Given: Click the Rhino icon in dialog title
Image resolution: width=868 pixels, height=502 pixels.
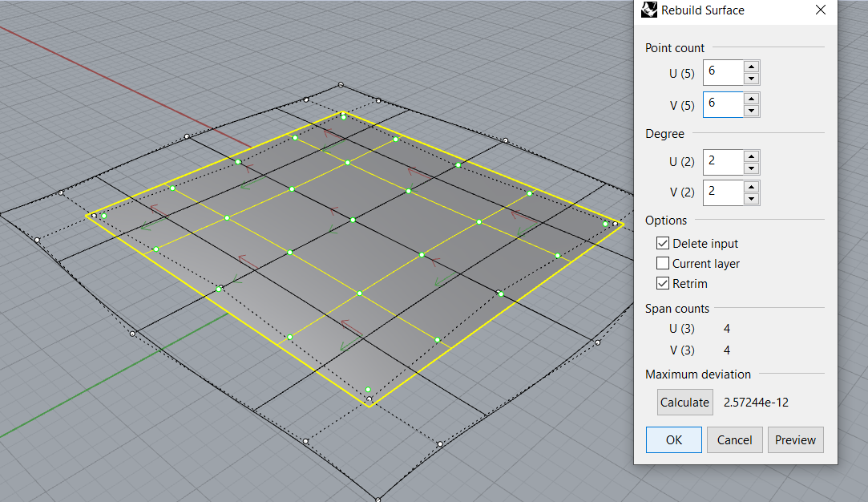Looking at the screenshot, I should (x=648, y=10).
